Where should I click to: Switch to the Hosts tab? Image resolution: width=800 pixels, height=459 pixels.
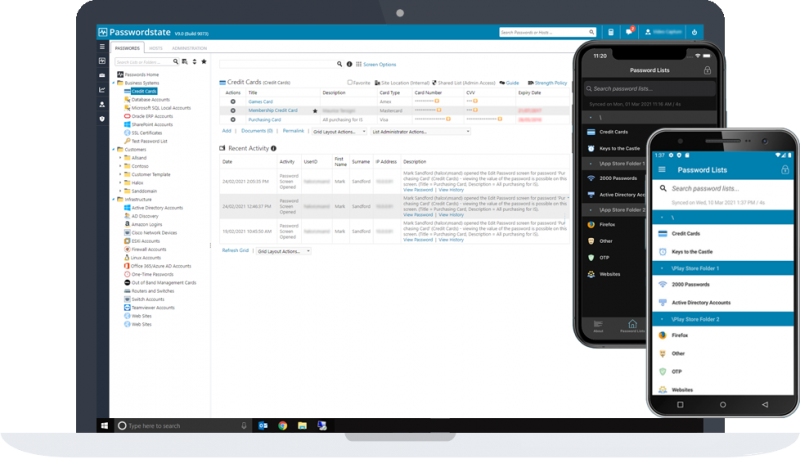(x=156, y=48)
